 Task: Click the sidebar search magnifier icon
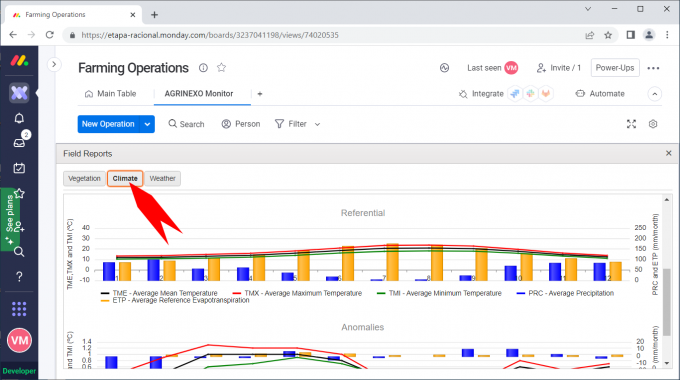(x=19, y=252)
